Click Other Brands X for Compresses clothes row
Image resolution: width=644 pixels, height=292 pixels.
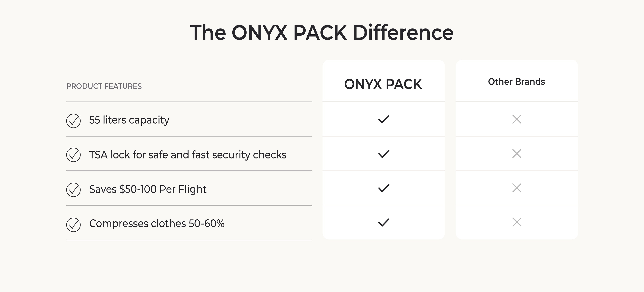click(x=517, y=222)
